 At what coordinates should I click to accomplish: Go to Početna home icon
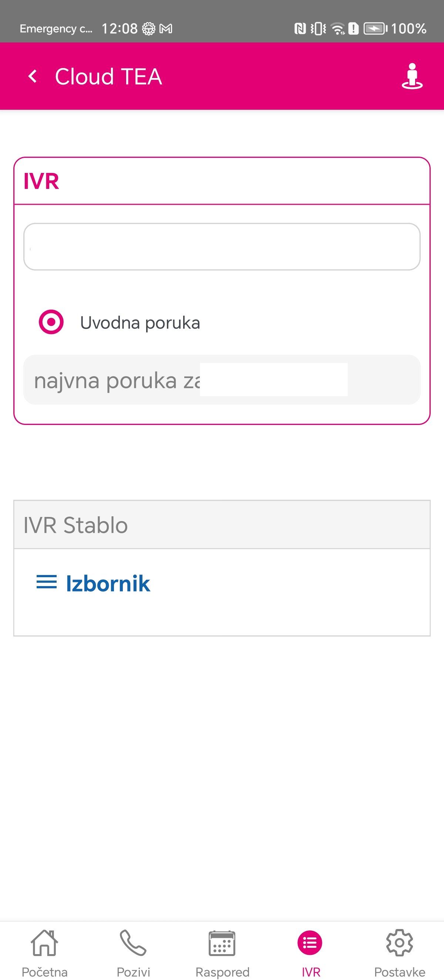pos(44,943)
